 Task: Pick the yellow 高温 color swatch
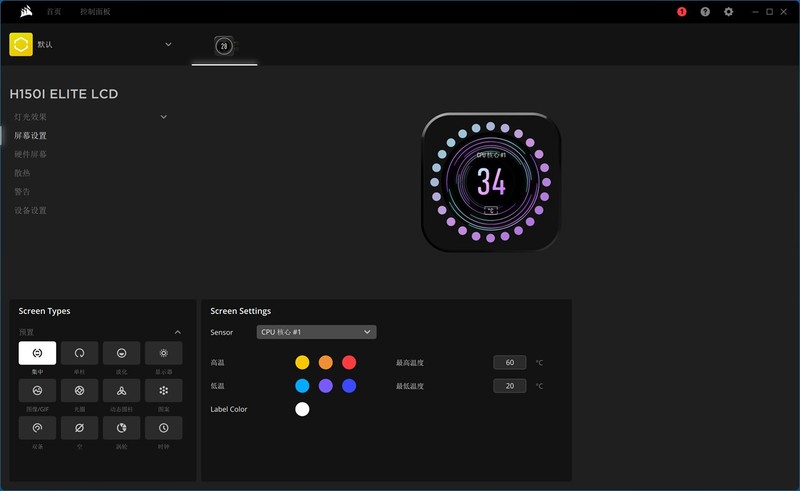click(302, 362)
